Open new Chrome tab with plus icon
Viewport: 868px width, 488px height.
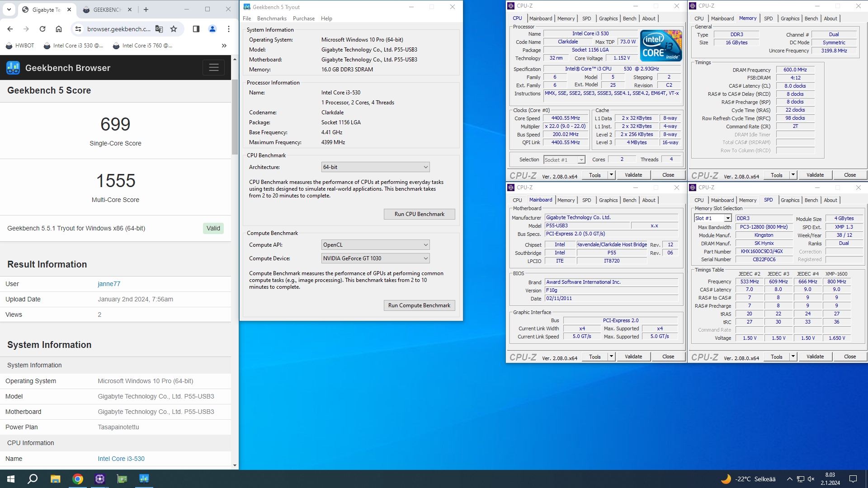click(146, 9)
